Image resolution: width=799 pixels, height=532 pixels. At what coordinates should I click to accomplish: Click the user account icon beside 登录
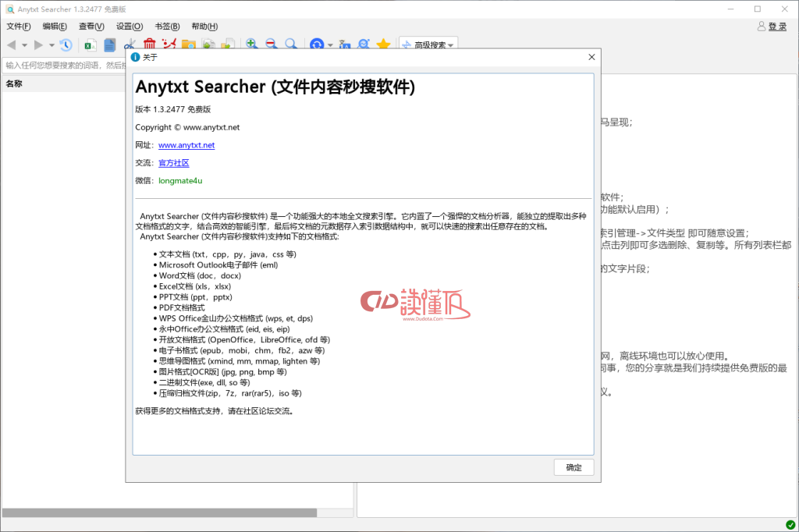(x=762, y=26)
